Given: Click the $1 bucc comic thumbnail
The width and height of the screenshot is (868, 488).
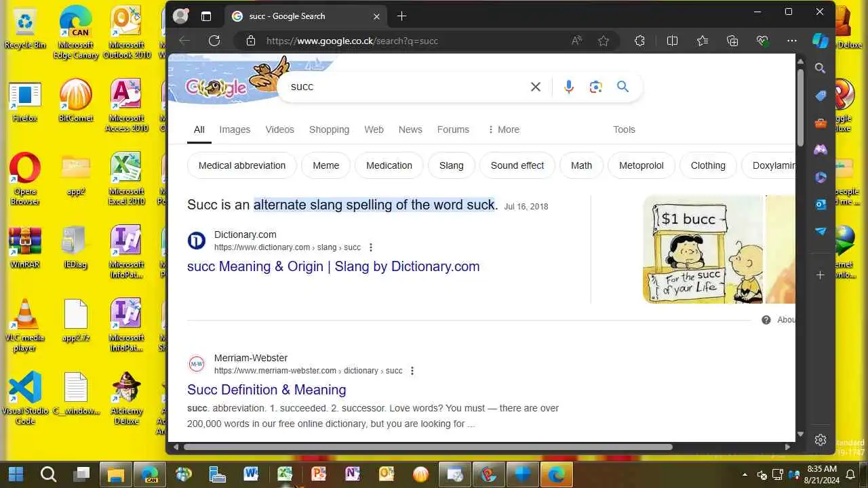Looking at the screenshot, I should pos(703,249).
